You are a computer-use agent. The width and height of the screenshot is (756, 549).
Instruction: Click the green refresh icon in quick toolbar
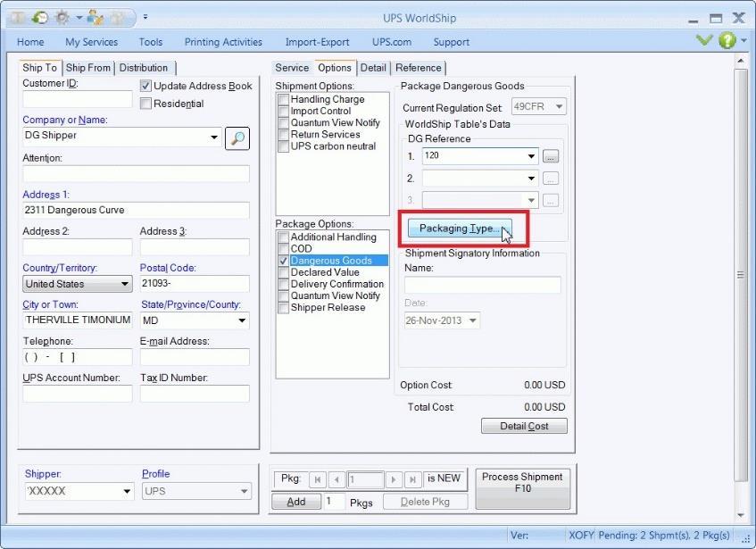(40, 18)
